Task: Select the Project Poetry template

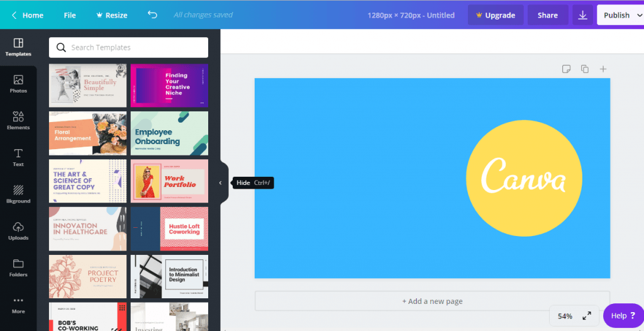Action: point(88,276)
